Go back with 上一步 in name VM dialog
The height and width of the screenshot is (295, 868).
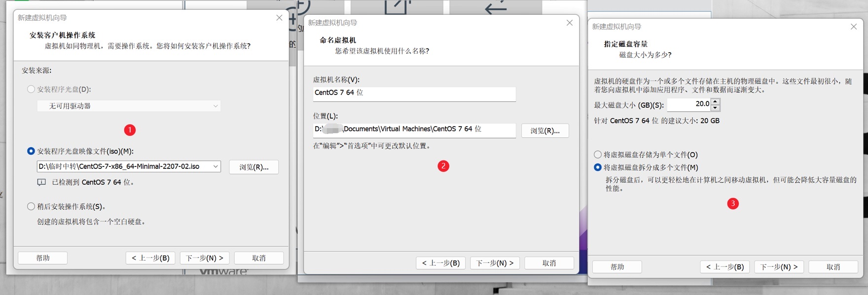(x=441, y=263)
